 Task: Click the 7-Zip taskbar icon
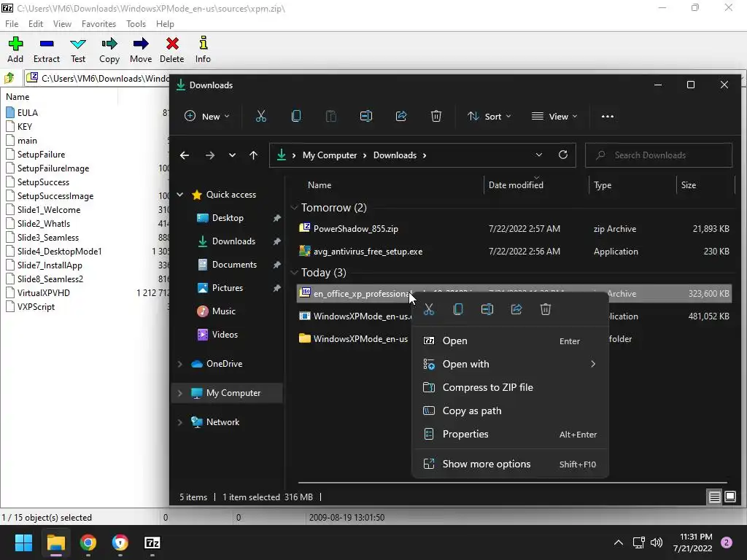[x=152, y=542]
